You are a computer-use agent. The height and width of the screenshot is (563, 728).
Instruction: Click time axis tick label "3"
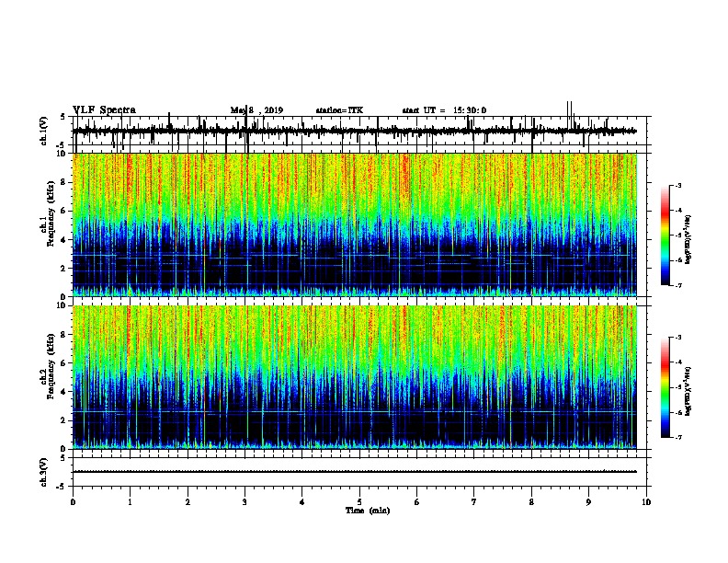(245, 502)
